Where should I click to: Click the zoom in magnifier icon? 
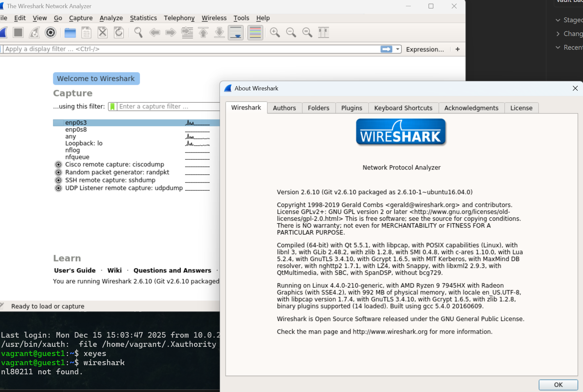click(x=275, y=32)
